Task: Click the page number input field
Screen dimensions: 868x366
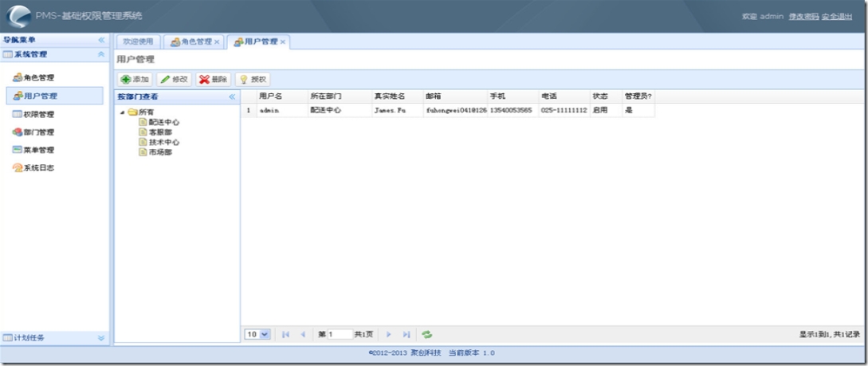Action: coord(340,335)
